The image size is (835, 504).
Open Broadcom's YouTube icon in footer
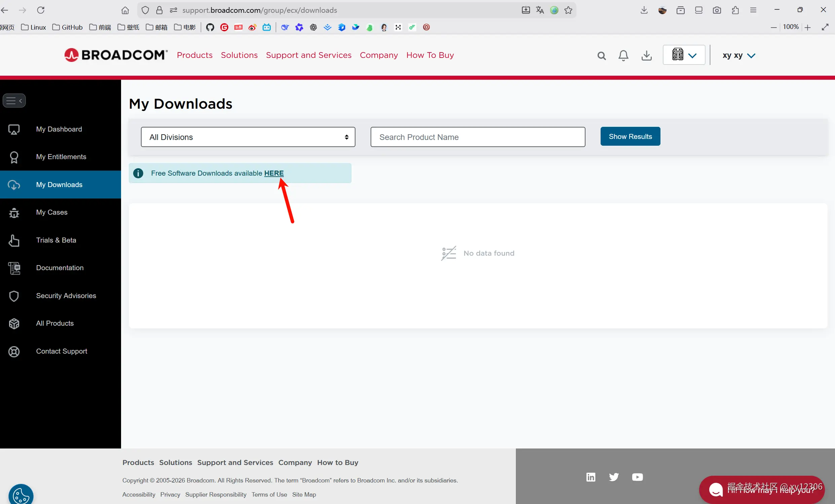pyautogui.click(x=637, y=477)
